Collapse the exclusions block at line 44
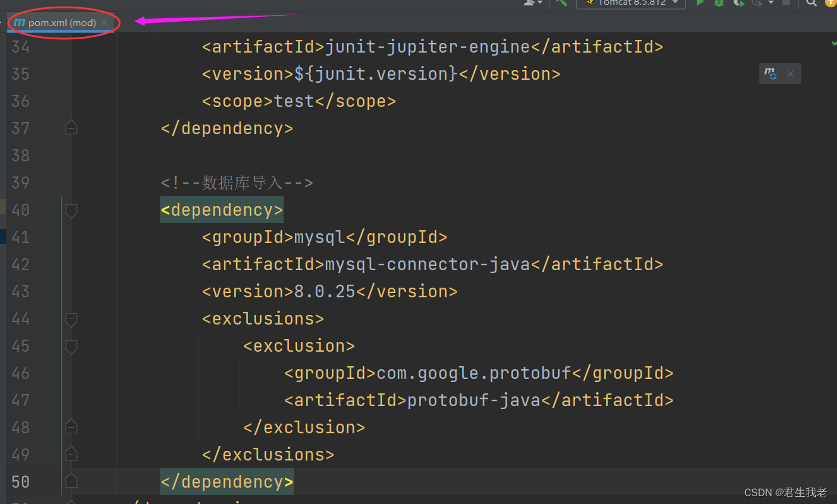 [x=71, y=319]
